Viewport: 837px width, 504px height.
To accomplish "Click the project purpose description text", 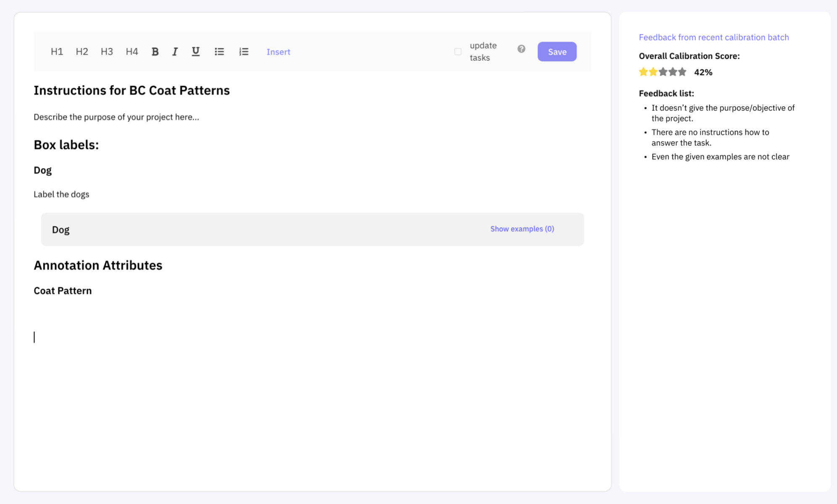I will pos(116,117).
